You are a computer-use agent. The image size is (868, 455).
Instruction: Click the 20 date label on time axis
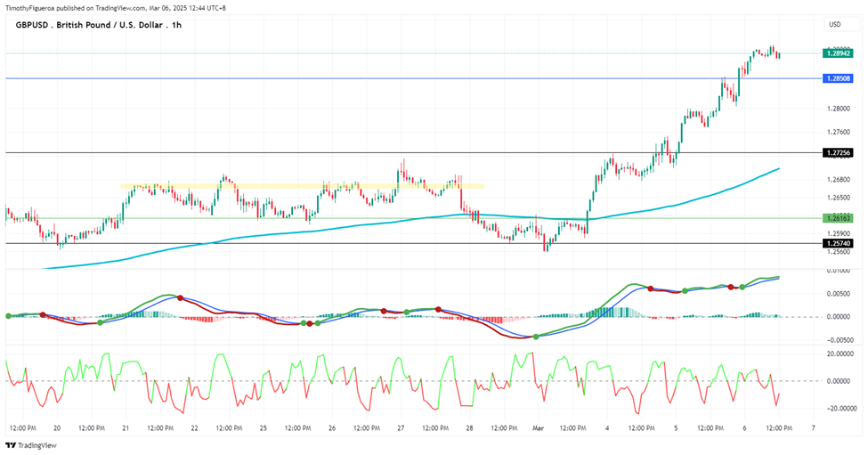(x=57, y=428)
